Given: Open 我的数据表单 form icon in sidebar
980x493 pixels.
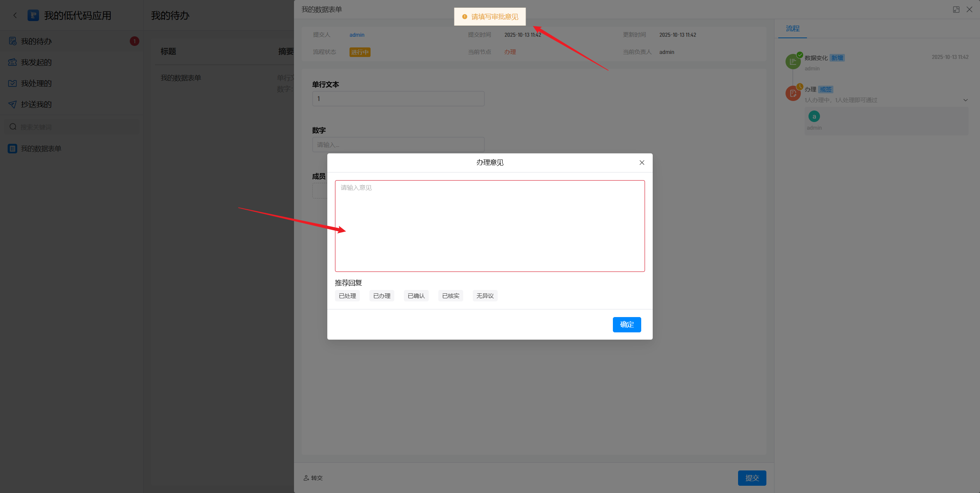Looking at the screenshot, I should 13,148.
